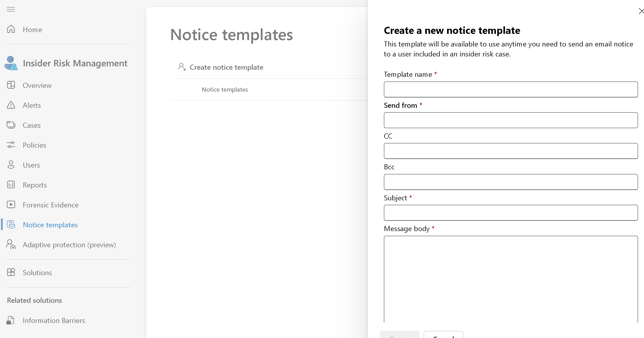The width and height of the screenshot is (644, 338).
Task: Select Notice templates in left navigation
Action: click(x=50, y=225)
